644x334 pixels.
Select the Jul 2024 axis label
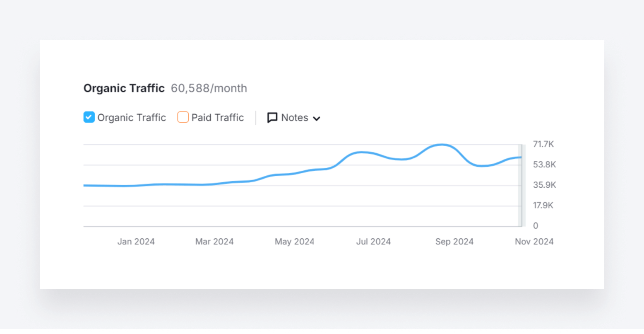coord(373,242)
